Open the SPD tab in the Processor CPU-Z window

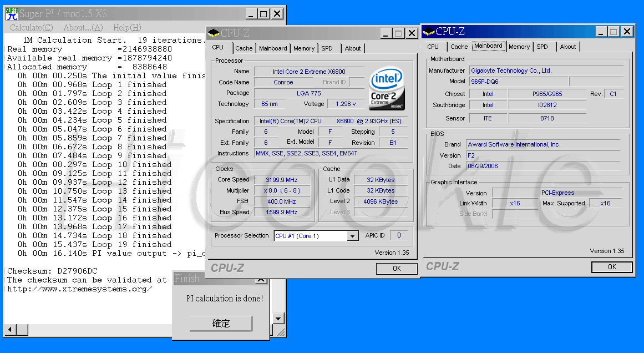[x=327, y=48]
